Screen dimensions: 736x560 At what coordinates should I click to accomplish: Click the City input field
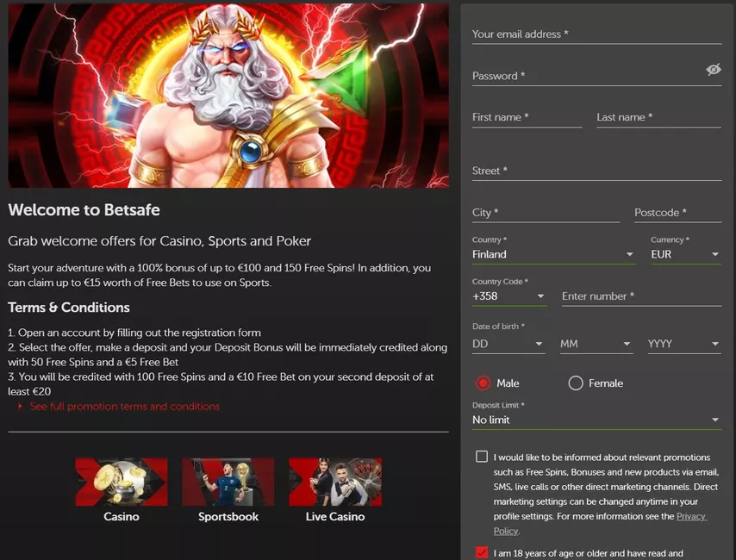546,213
